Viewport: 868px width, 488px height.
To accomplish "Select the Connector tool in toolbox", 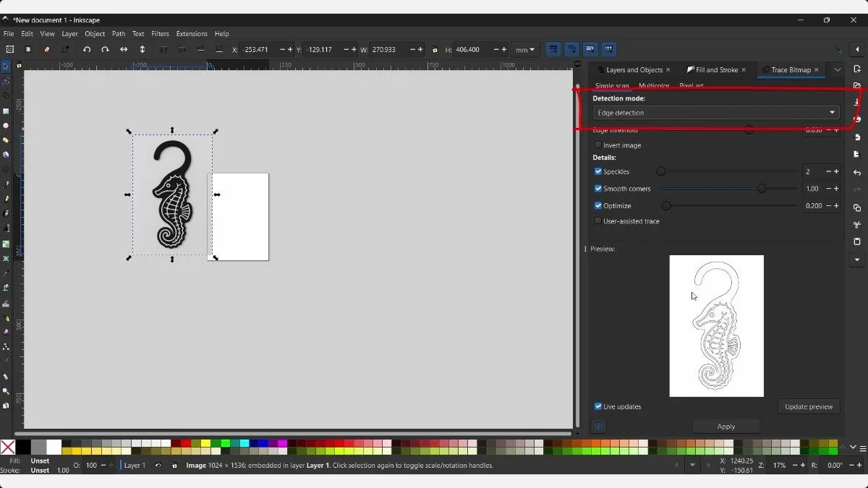I will (6, 347).
